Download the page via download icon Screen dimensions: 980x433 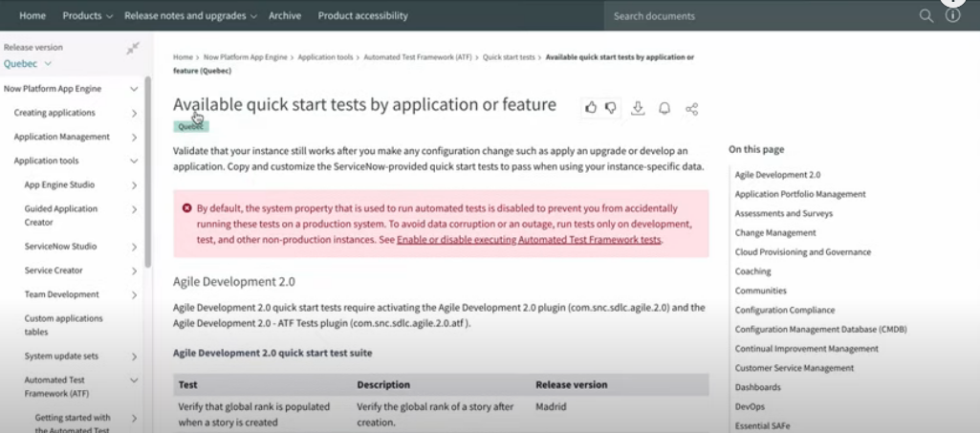coord(638,108)
